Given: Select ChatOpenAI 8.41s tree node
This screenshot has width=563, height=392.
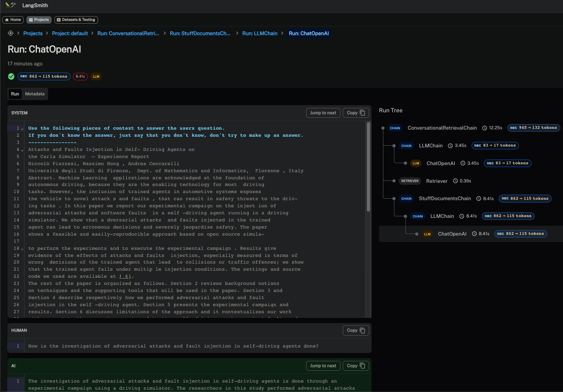Looking at the screenshot, I should (x=452, y=234).
